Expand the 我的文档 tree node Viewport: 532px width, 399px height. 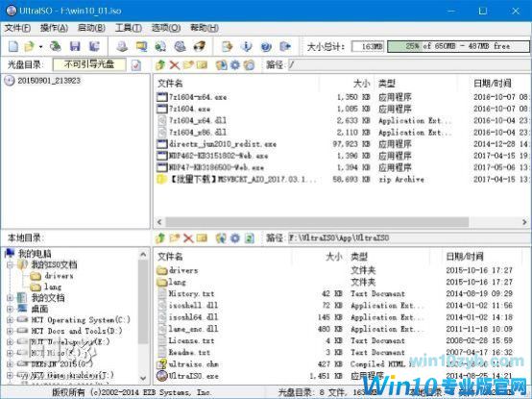[x=10, y=298]
